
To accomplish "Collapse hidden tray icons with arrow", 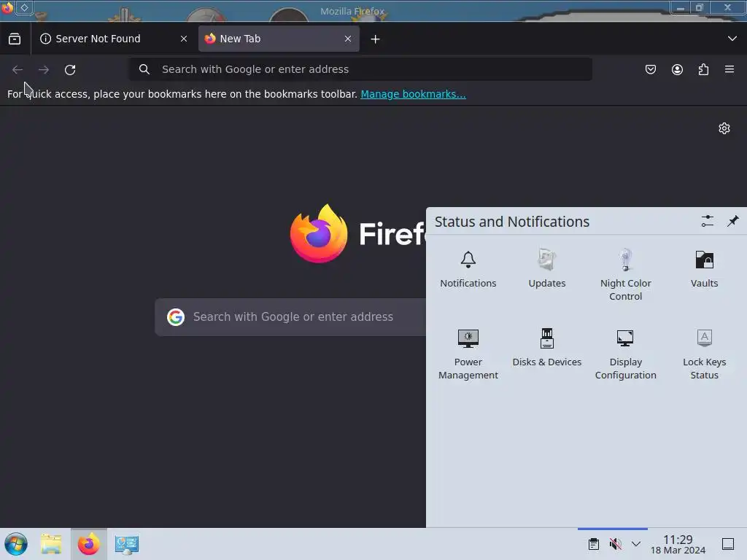I will click(636, 544).
